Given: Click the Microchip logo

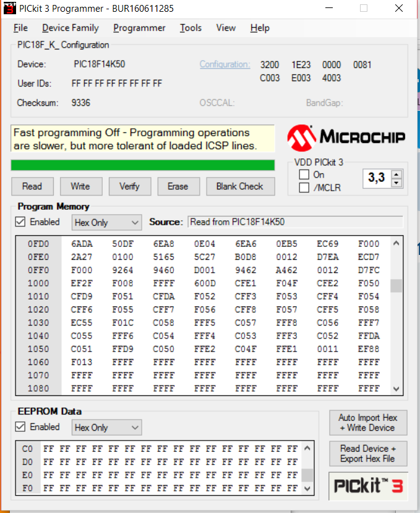Looking at the screenshot, I should point(346,137).
